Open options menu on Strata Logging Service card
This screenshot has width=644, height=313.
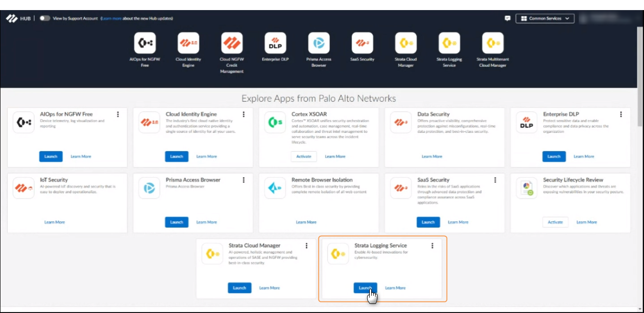[432, 246]
